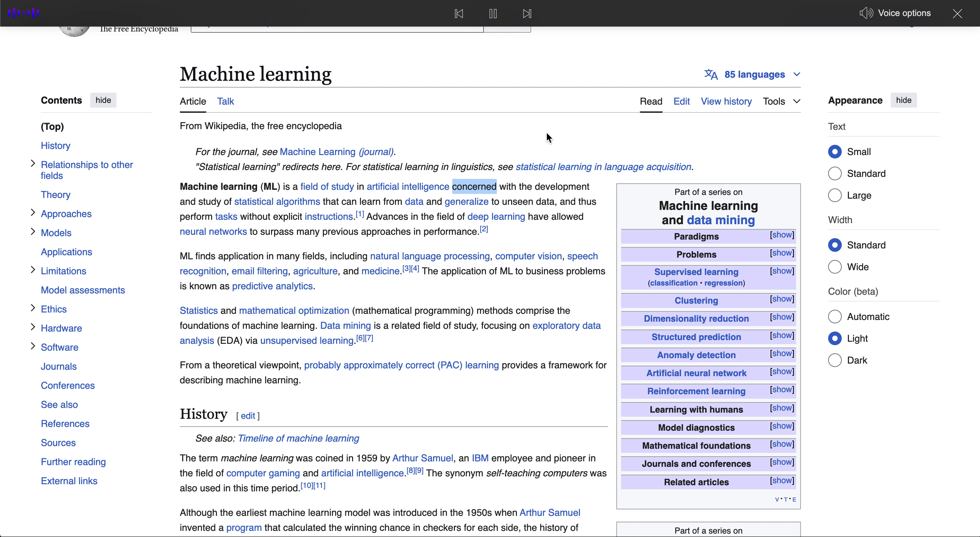
Task: Show the Related articles section
Action: (x=782, y=480)
